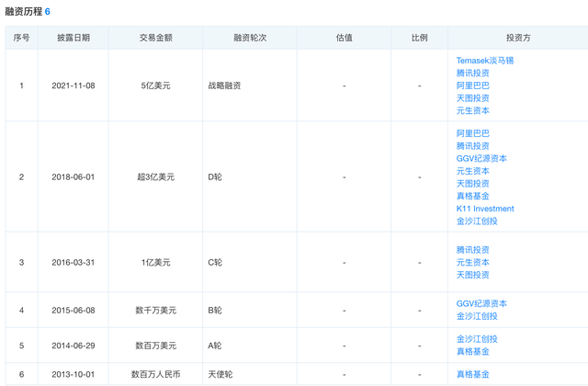The image size is (588, 386).
Task: Open 天图投资 link in C轮 row
Action: 472,275
